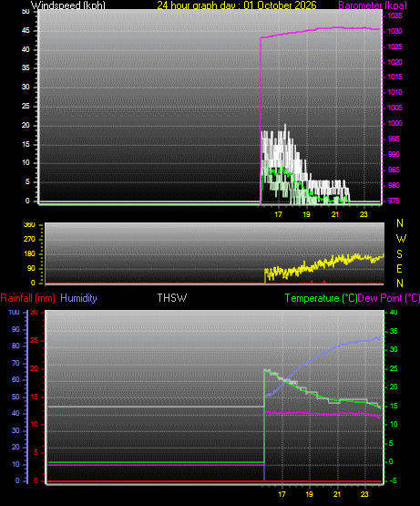Click the 'S' compass letter
Screen dimensions: 420x506
[399, 254]
